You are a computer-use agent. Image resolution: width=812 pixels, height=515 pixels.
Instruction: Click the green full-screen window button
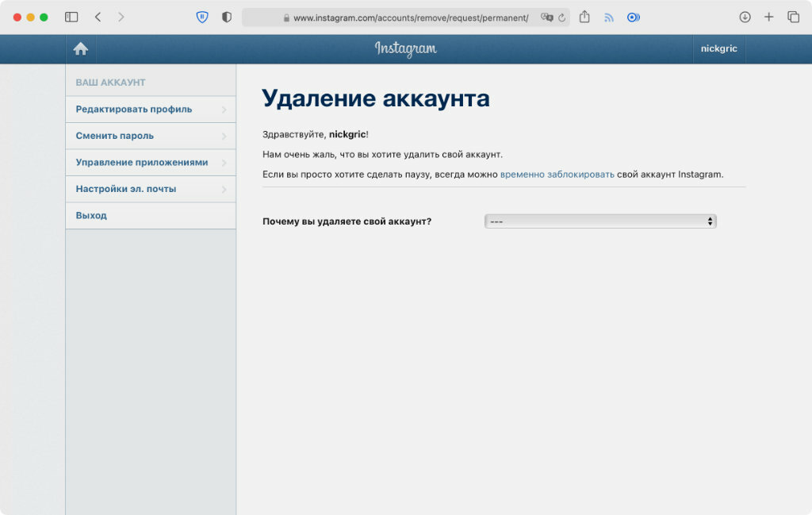coord(44,17)
